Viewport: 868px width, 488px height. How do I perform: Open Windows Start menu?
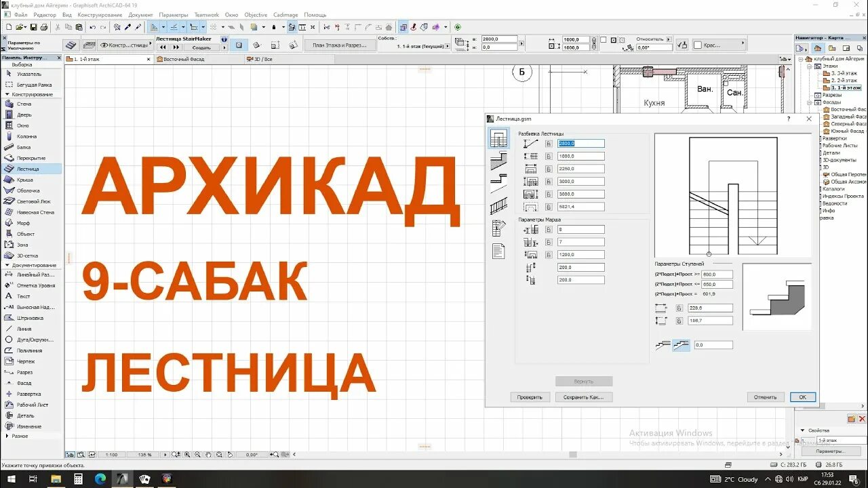pyautogui.click(x=11, y=479)
